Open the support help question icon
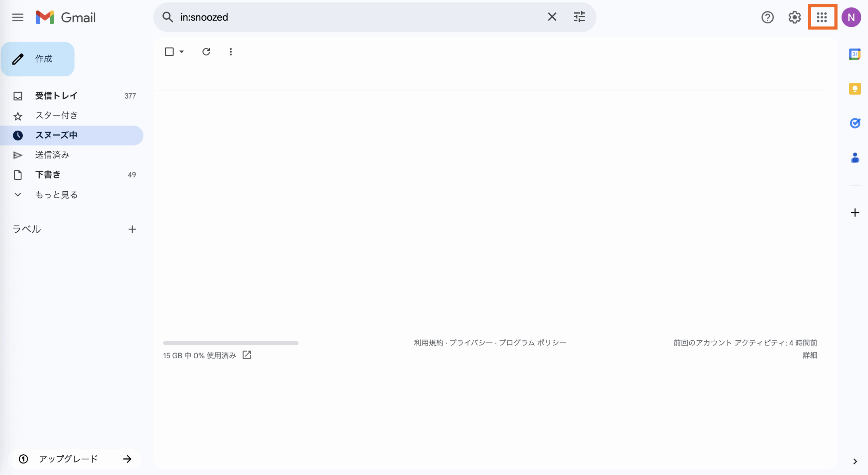Viewport: 868px width, 475px height. (x=767, y=17)
